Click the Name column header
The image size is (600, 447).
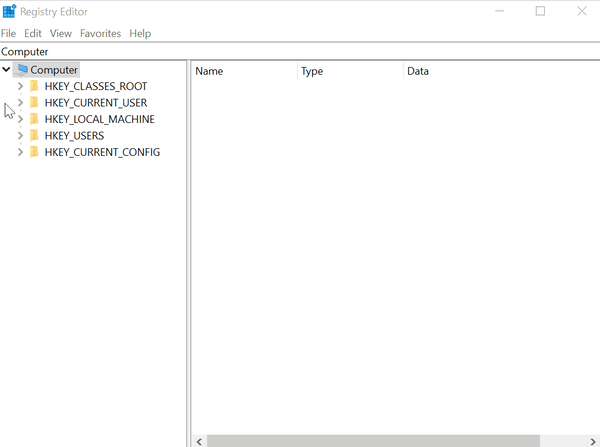coord(243,72)
